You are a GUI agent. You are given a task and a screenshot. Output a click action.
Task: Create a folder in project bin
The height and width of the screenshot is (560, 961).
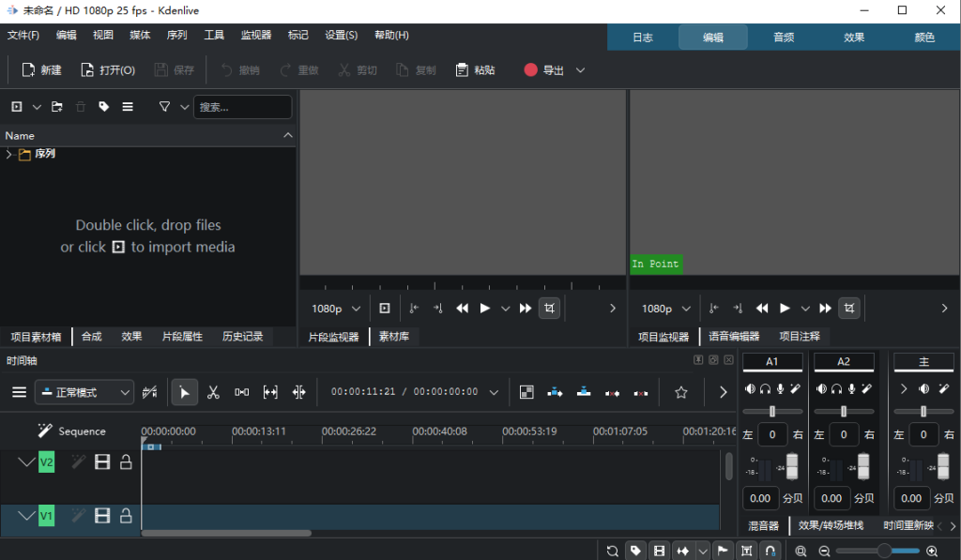pos(57,107)
